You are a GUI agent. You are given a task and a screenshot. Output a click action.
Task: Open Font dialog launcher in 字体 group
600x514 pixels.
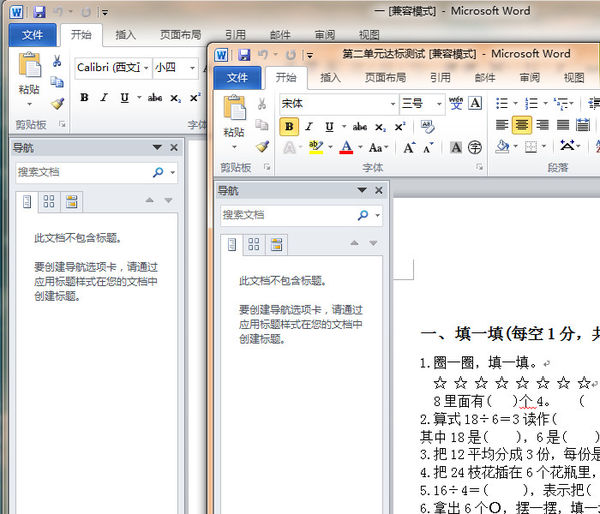coord(479,167)
